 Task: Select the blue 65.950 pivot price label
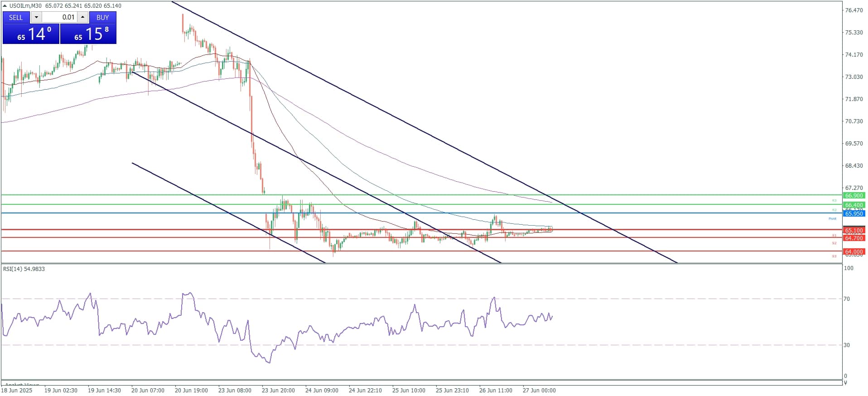click(854, 214)
